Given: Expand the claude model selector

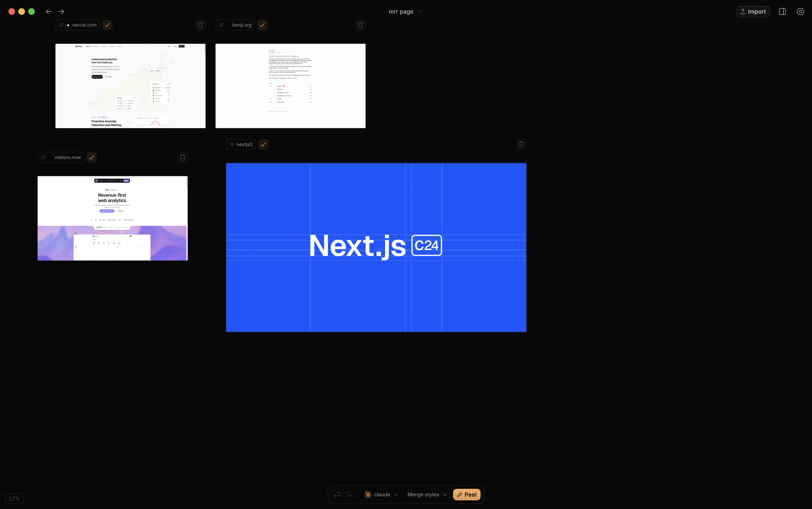Looking at the screenshot, I should [x=381, y=494].
